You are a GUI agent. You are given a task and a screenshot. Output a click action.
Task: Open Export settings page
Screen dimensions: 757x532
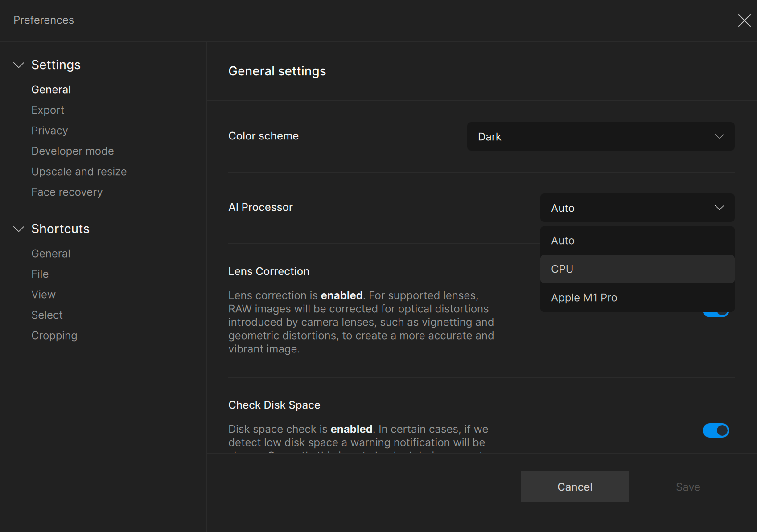pyautogui.click(x=48, y=110)
